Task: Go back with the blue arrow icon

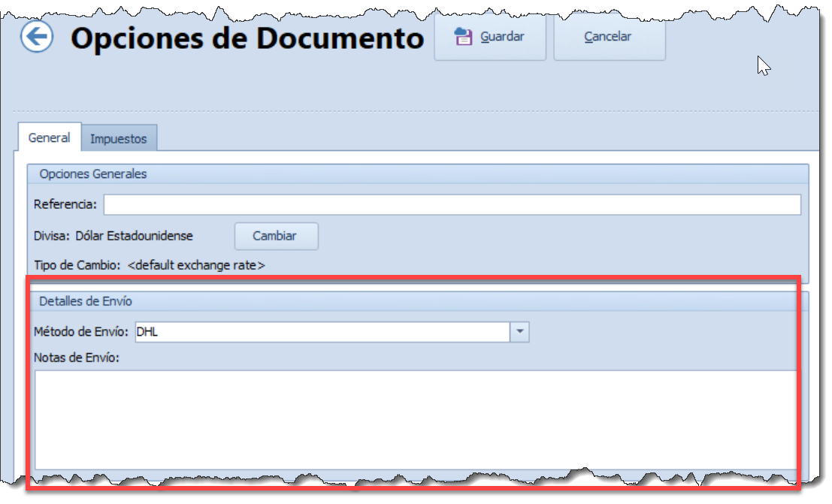Action: click(37, 37)
